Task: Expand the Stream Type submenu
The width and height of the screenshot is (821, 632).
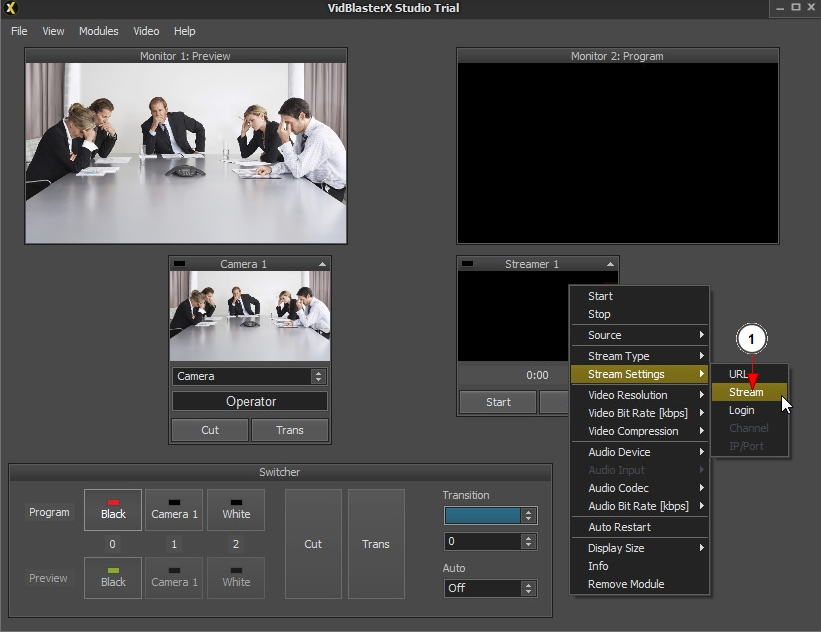Action: click(639, 356)
